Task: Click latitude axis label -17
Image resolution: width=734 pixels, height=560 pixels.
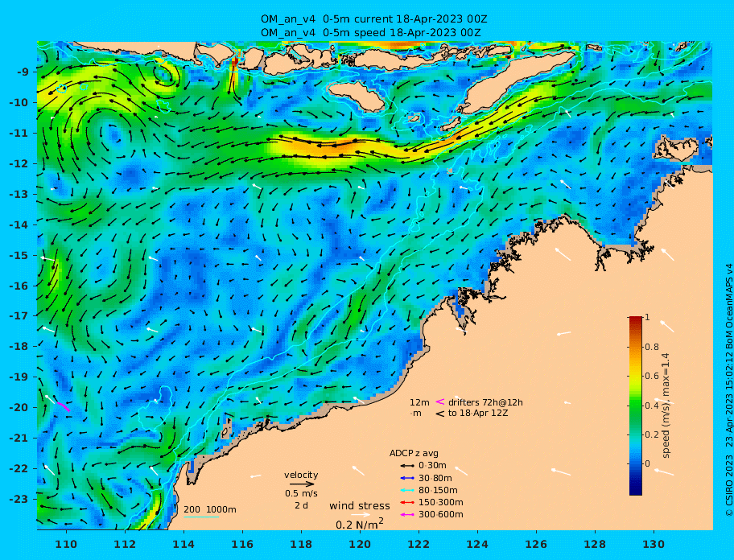Action: click(19, 315)
